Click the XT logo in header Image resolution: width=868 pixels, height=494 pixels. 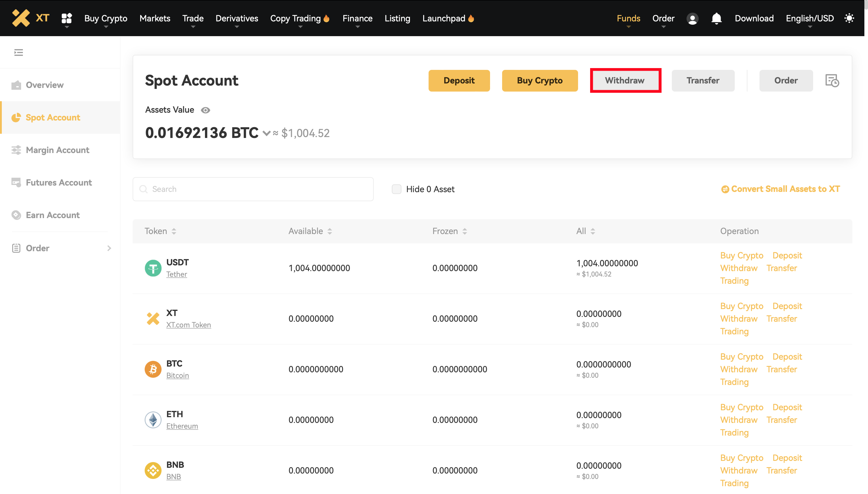tap(30, 18)
